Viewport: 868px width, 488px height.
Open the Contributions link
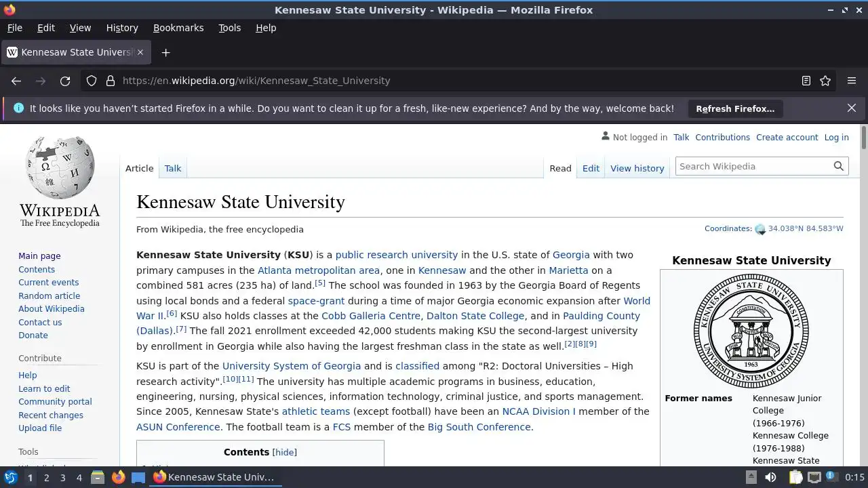(722, 137)
